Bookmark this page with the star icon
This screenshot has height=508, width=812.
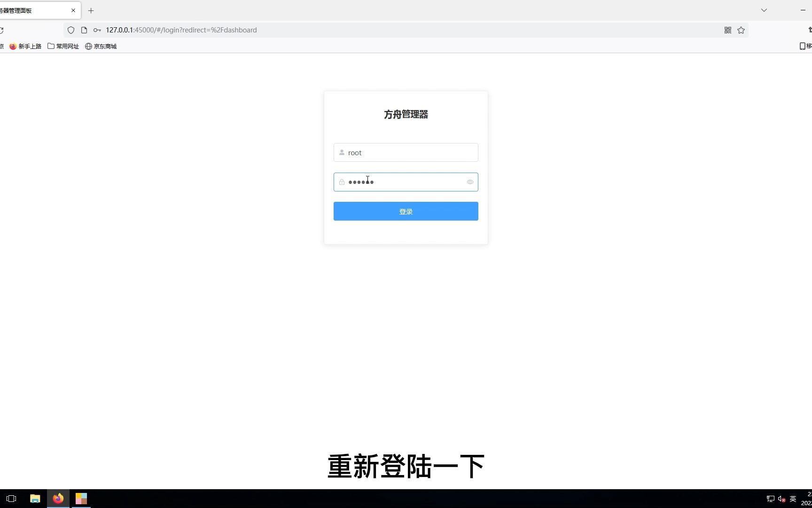(741, 30)
